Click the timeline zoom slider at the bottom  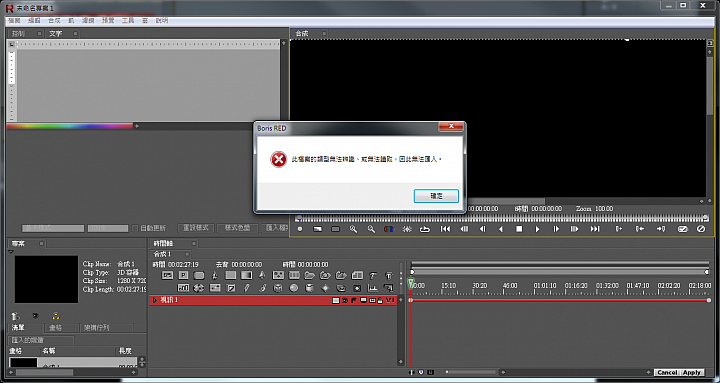471,372
